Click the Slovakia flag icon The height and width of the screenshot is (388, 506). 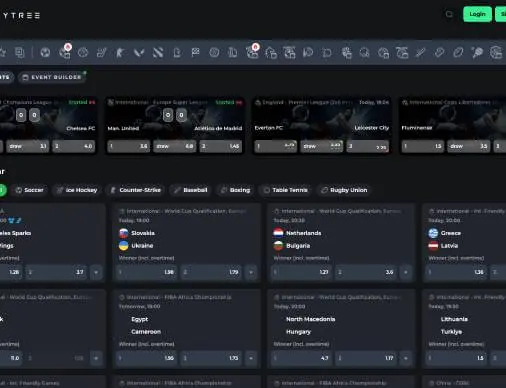pos(124,233)
